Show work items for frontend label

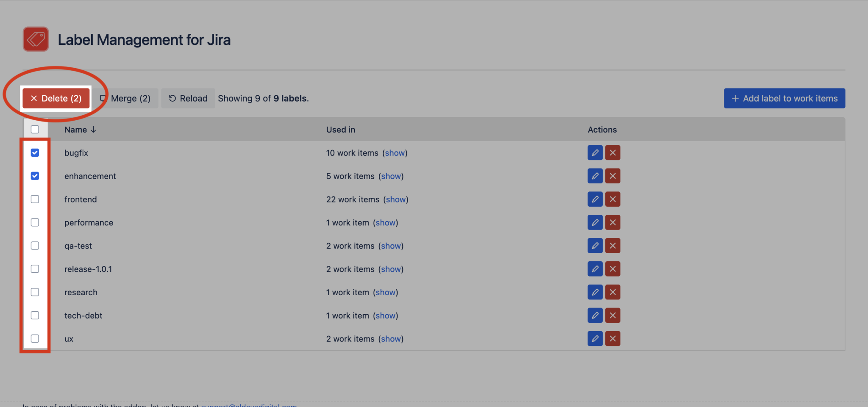point(396,199)
